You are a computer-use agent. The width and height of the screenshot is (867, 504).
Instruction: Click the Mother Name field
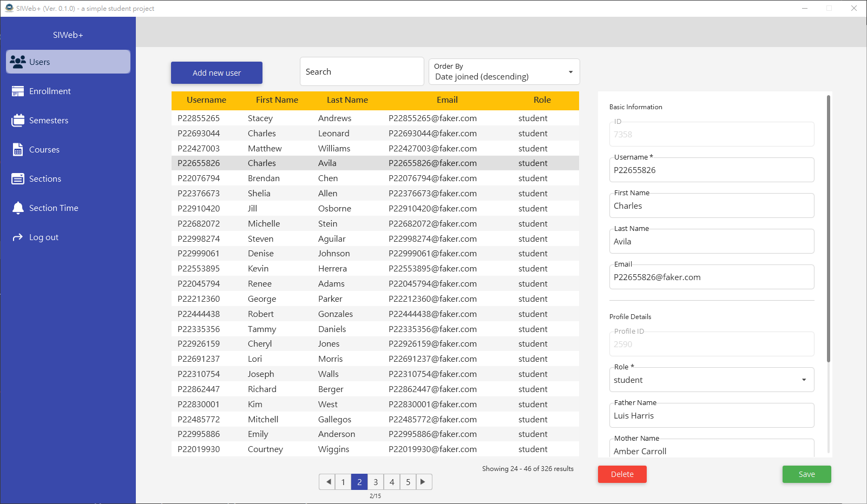click(712, 449)
